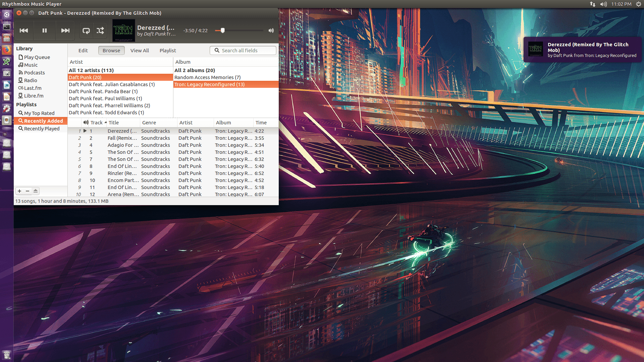This screenshot has width=644, height=362.
Task: Open the Playlist menu
Action: [168, 51]
